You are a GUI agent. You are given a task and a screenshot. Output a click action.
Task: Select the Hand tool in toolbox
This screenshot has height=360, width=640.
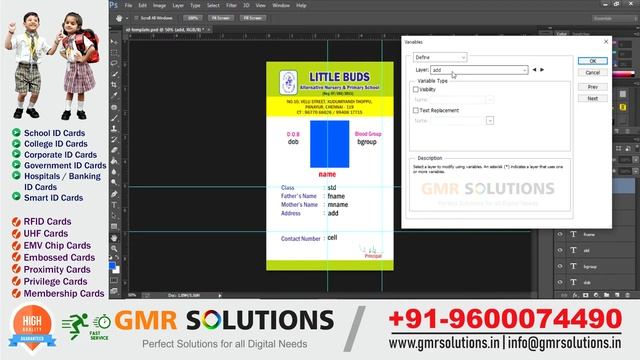click(x=114, y=238)
